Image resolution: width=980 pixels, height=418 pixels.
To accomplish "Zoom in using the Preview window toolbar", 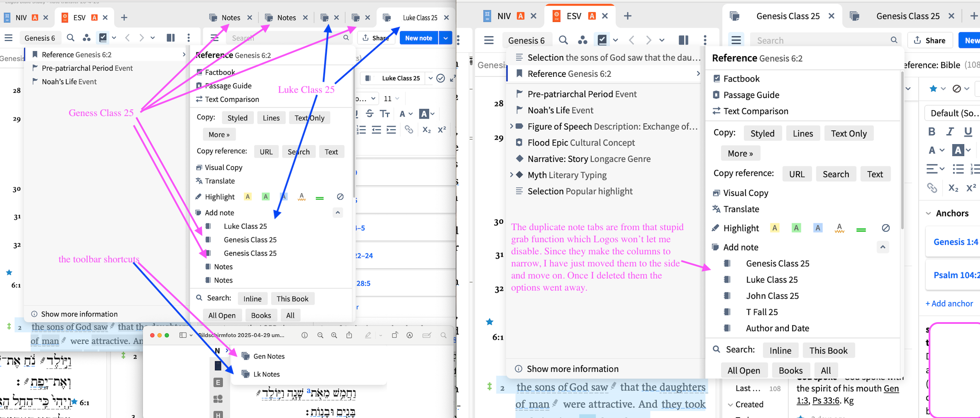I will 334,335.
